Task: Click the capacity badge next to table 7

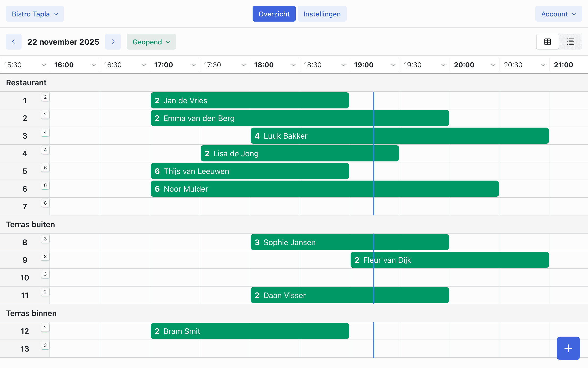Action: point(45,203)
